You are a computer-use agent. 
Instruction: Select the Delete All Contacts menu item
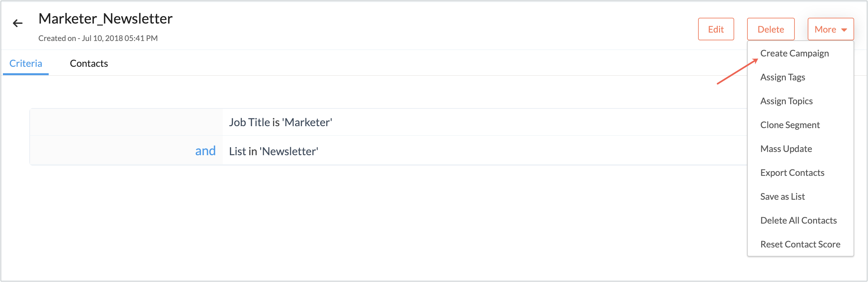pyautogui.click(x=798, y=221)
